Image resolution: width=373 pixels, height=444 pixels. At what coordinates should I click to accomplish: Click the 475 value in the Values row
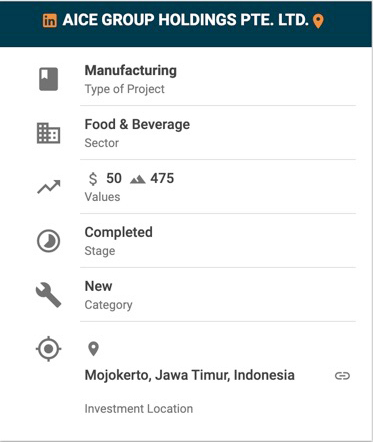pos(162,179)
